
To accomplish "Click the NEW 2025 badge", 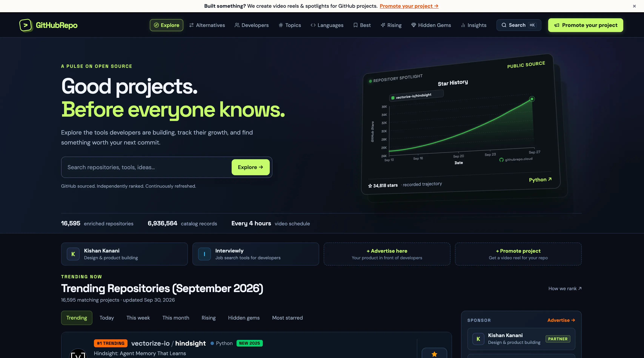I will tap(250, 343).
